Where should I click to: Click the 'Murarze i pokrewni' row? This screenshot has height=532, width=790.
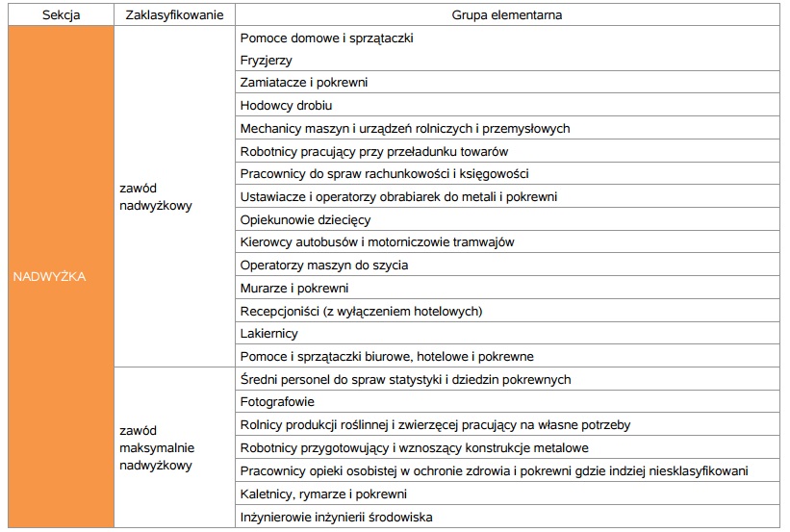507,289
